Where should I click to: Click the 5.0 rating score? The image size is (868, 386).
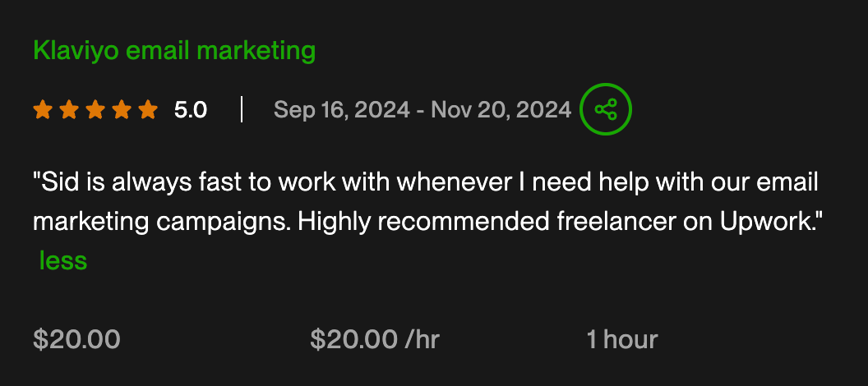pyautogui.click(x=191, y=109)
